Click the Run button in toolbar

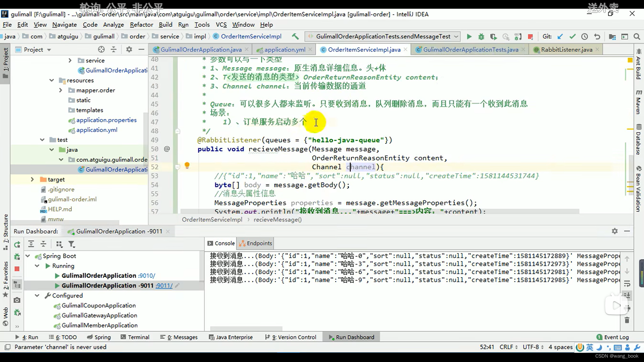click(x=469, y=37)
